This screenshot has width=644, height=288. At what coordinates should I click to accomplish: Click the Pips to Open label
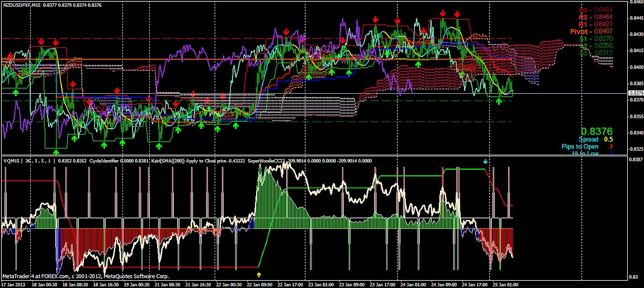[580, 146]
